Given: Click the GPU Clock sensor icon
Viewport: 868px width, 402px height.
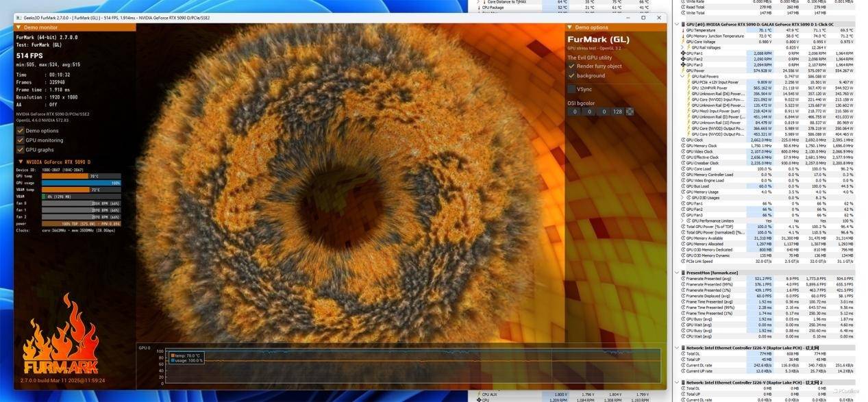Looking at the screenshot, I should point(683,140).
